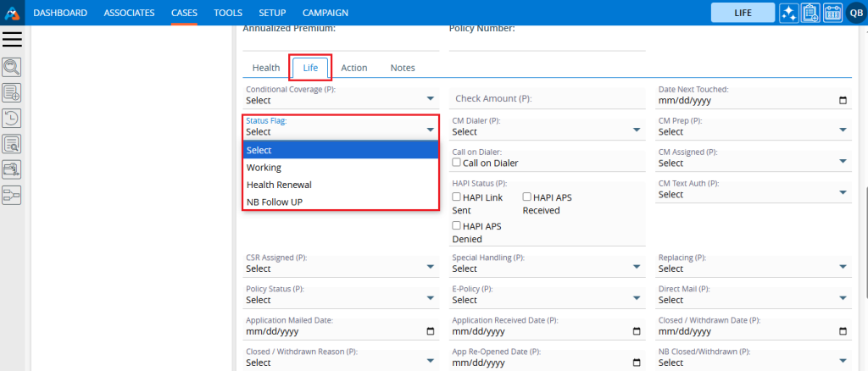Open the QB user profile avatar
This screenshot has width=868, height=371.
click(854, 13)
